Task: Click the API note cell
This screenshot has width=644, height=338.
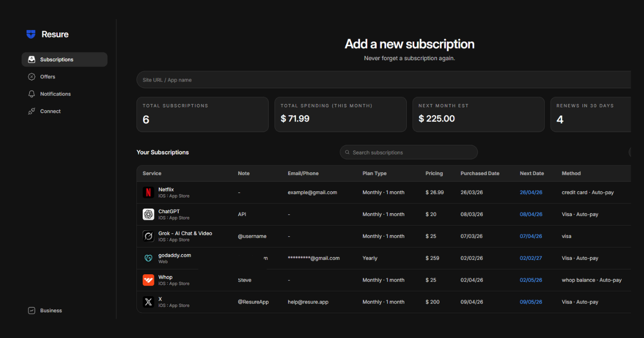Action: pos(242,215)
